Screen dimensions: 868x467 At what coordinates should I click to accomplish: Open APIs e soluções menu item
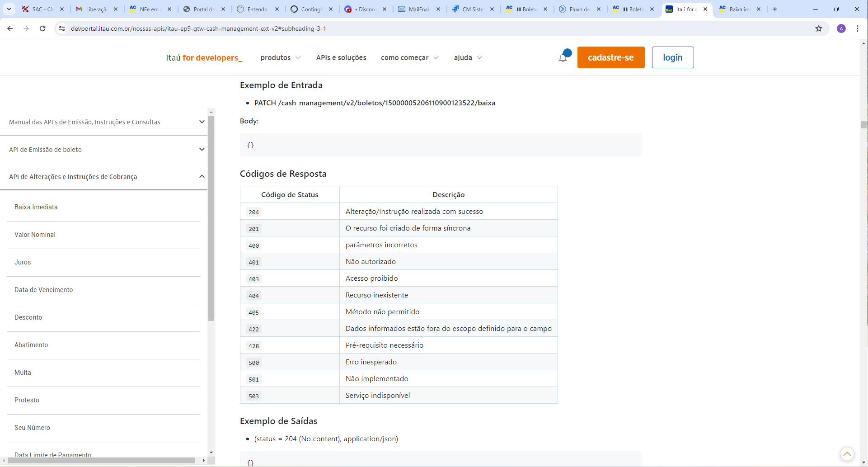[341, 57]
